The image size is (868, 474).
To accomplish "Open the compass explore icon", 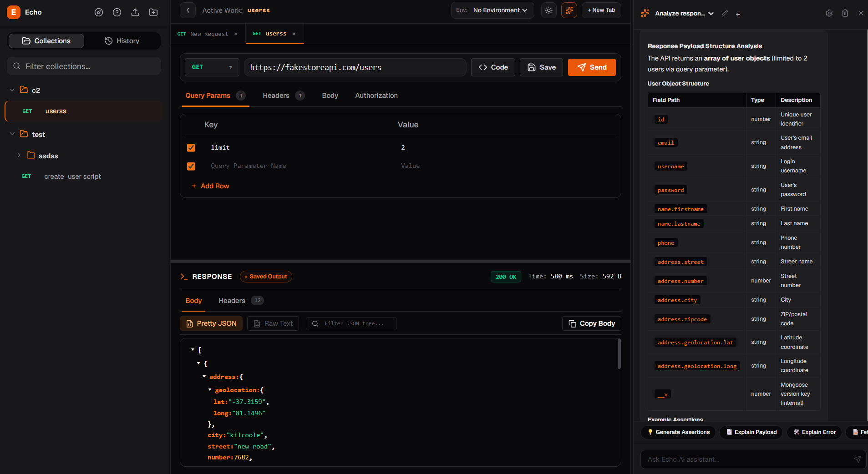I will [99, 12].
